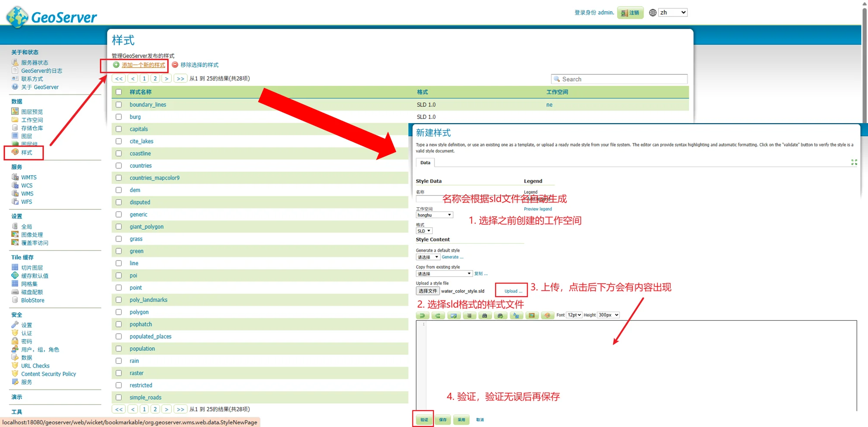Click the fullscreen expand icon beside the Data tab
The height and width of the screenshot is (427, 868).
click(x=854, y=162)
